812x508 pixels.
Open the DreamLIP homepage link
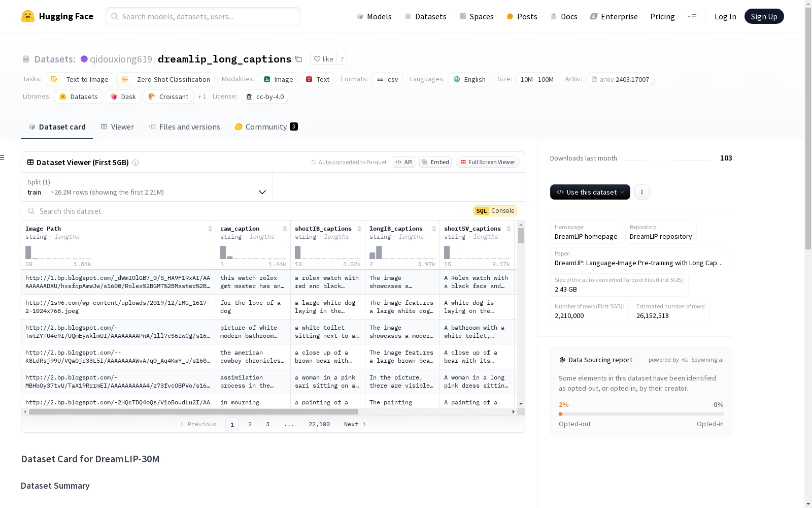point(586,232)
